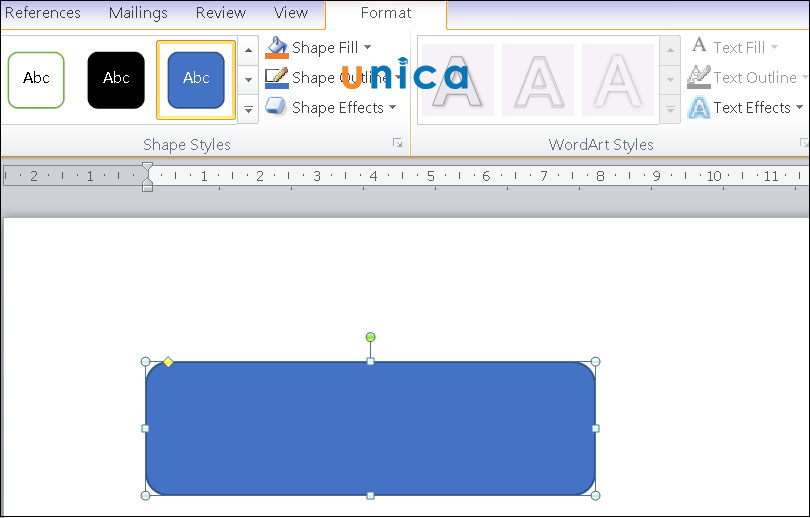Click the Text Fill label
Viewport: 810px width, 518px height.
point(739,48)
